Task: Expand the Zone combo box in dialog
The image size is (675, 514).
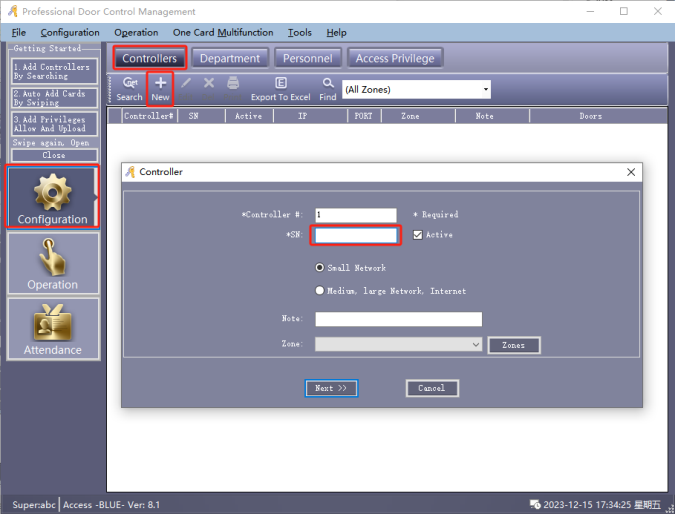Action: pyautogui.click(x=476, y=344)
